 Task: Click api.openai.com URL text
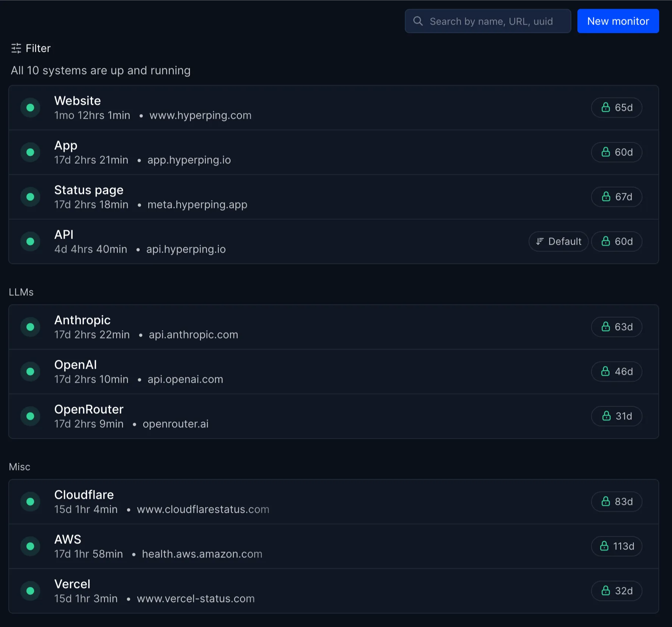click(x=185, y=379)
